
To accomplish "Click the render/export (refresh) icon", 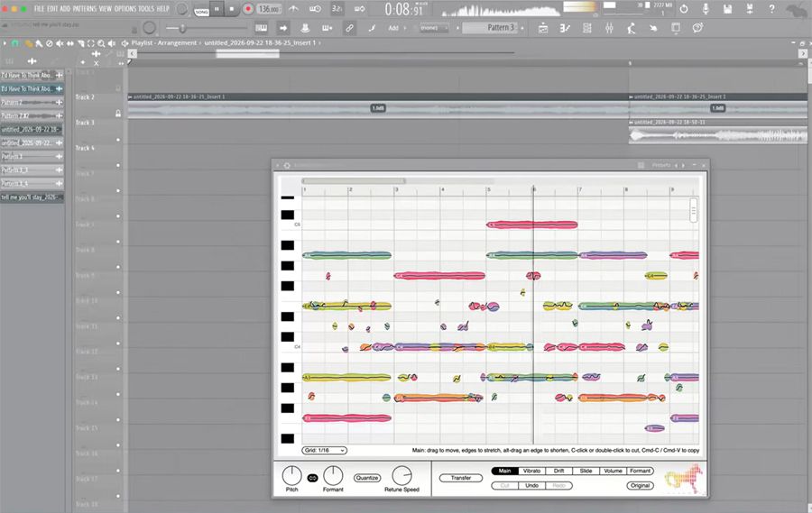I will tap(684, 9).
